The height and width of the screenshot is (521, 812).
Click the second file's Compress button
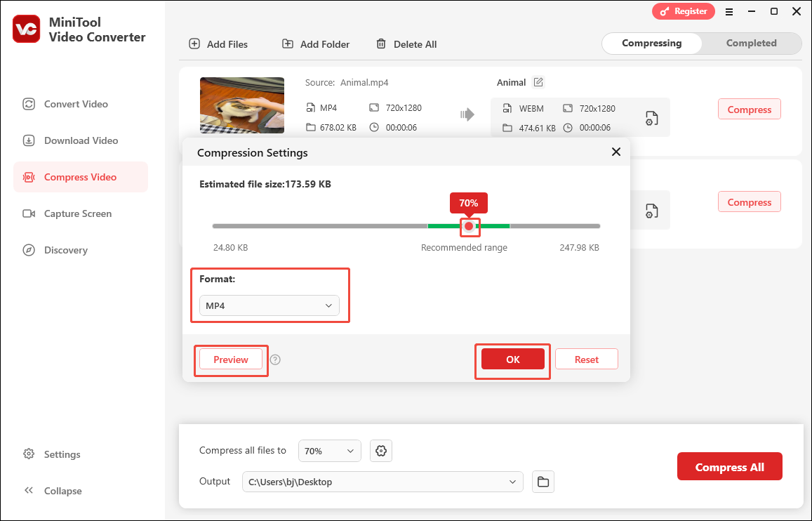(x=750, y=202)
